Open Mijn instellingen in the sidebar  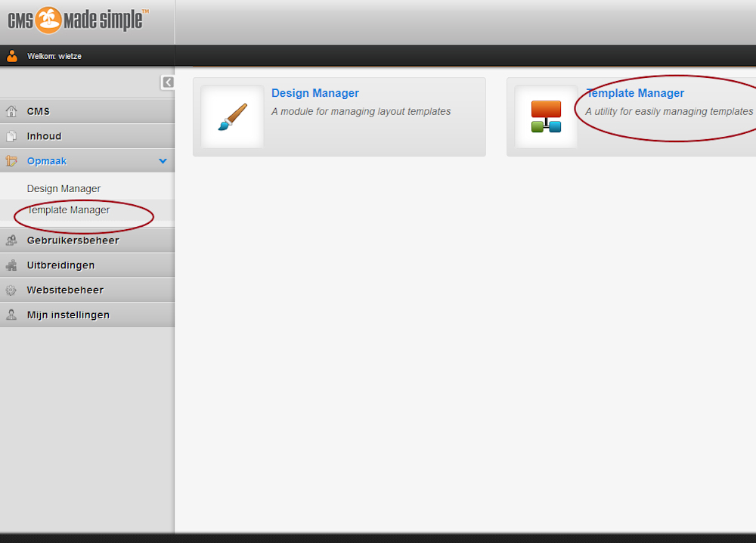(68, 315)
